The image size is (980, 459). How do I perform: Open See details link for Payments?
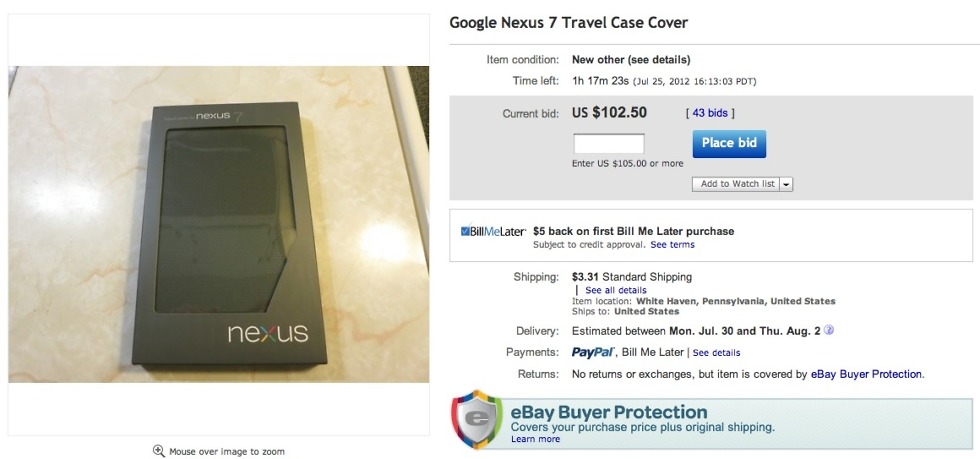point(716,353)
